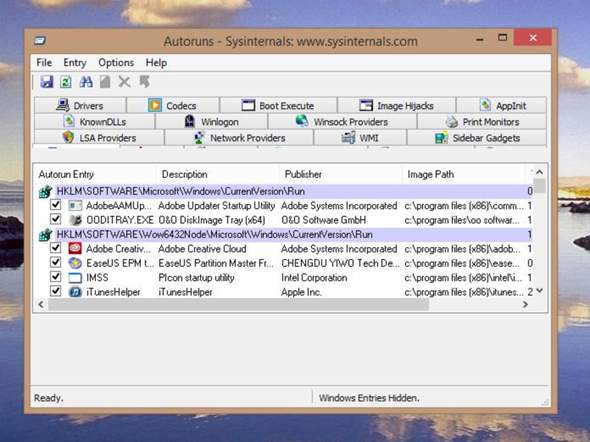Maximize the Autoruns window
Screen dimensions: 590x442
coord(502,38)
